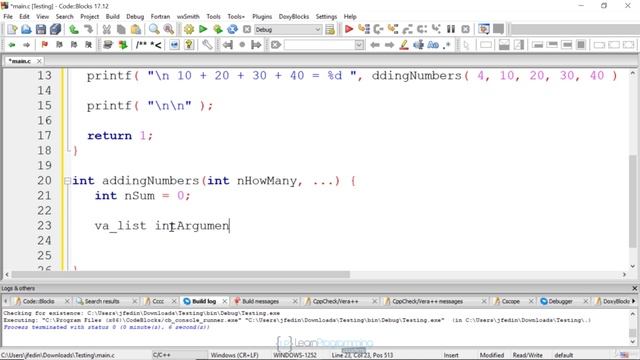Click the Windows (CR+LF) status bar entry
The image size is (640, 360).
pos(234,355)
